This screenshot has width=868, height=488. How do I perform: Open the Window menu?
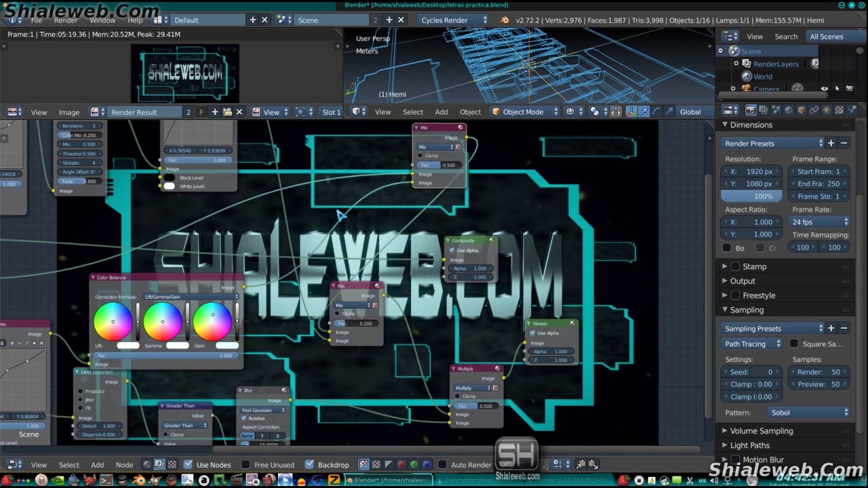click(102, 20)
